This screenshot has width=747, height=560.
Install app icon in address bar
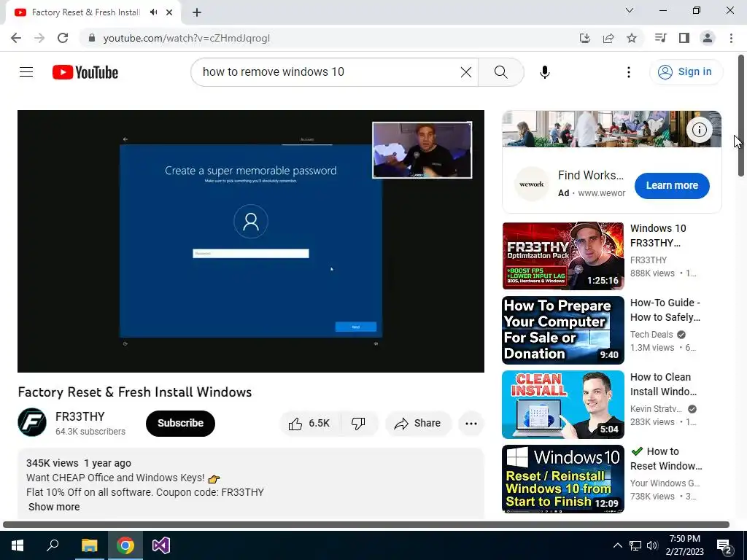[584, 38]
